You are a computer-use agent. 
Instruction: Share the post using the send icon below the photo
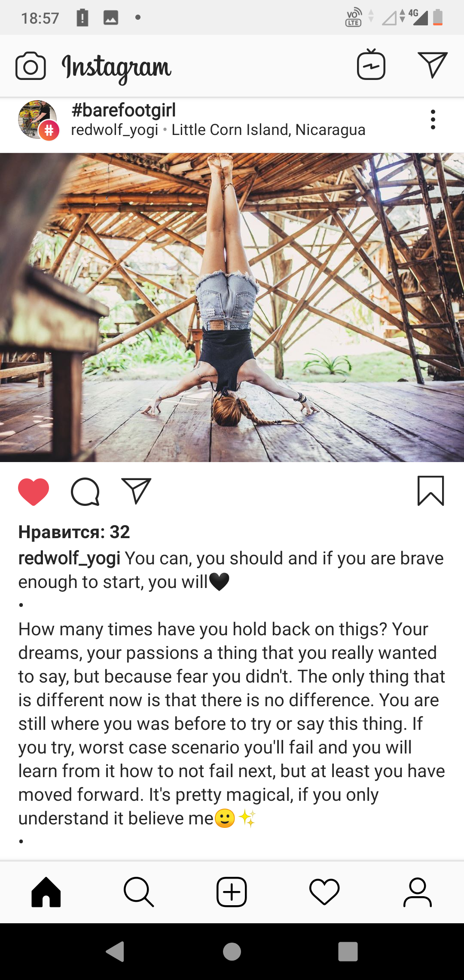click(x=137, y=490)
